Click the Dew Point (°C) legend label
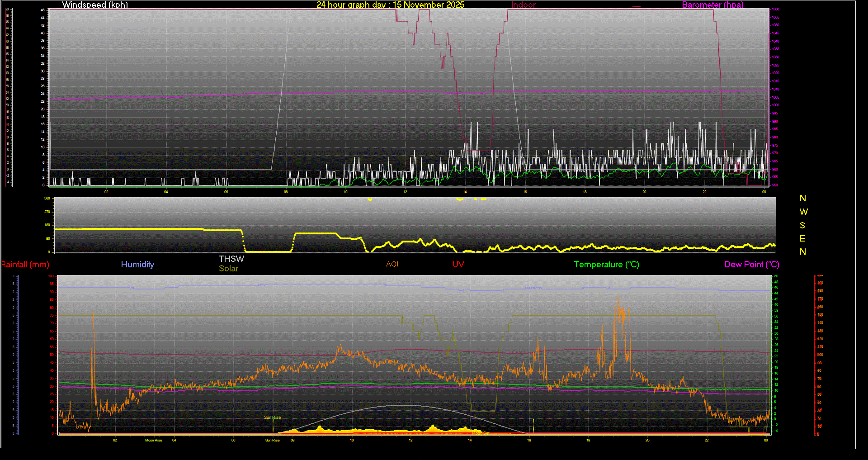Image resolution: width=868 pixels, height=460 pixels. pyautogui.click(x=752, y=265)
